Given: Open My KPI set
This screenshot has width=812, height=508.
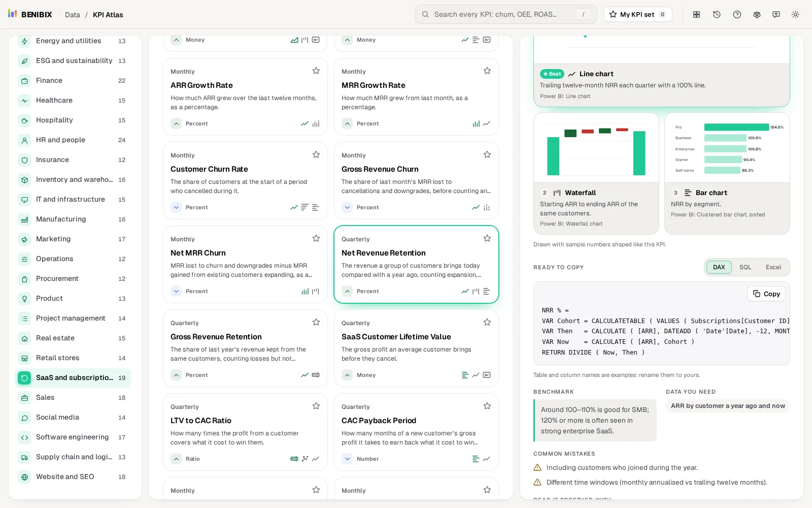Looking at the screenshot, I should (637, 14).
